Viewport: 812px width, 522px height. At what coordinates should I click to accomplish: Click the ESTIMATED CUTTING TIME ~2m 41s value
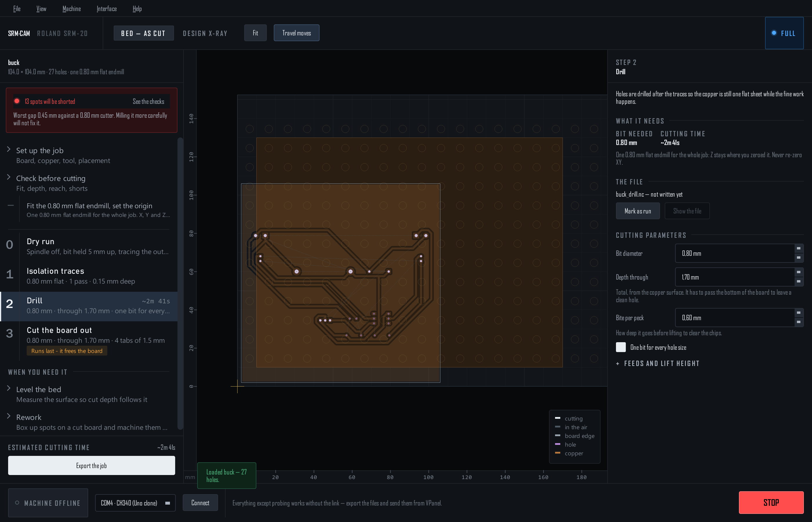(166, 447)
